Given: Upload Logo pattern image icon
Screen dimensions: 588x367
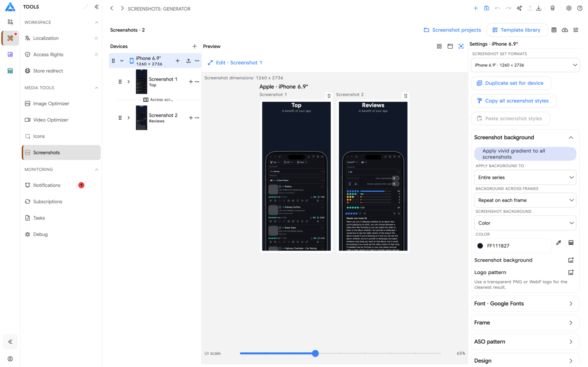Looking at the screenshot, I should click(x=571, y=272).
